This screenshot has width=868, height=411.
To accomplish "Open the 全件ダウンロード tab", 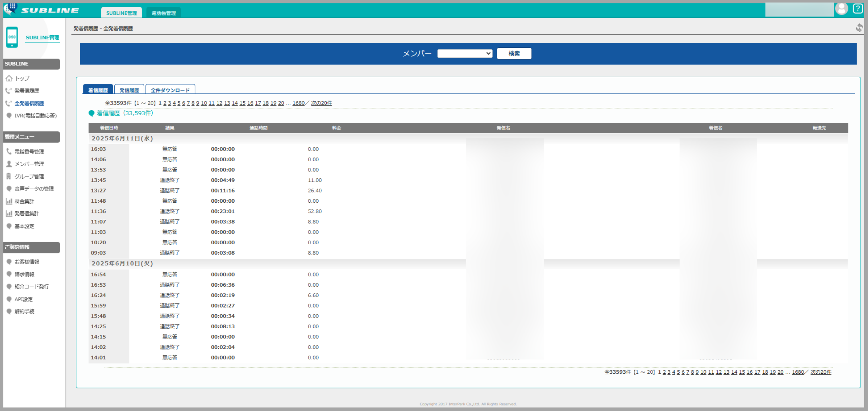I will pyautogui.click(x=170, y=90).
